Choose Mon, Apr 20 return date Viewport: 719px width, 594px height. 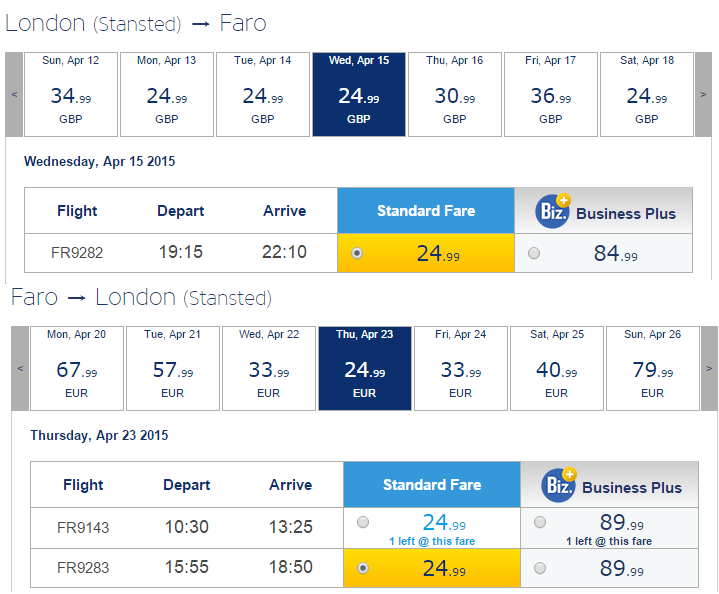point(77,368)
